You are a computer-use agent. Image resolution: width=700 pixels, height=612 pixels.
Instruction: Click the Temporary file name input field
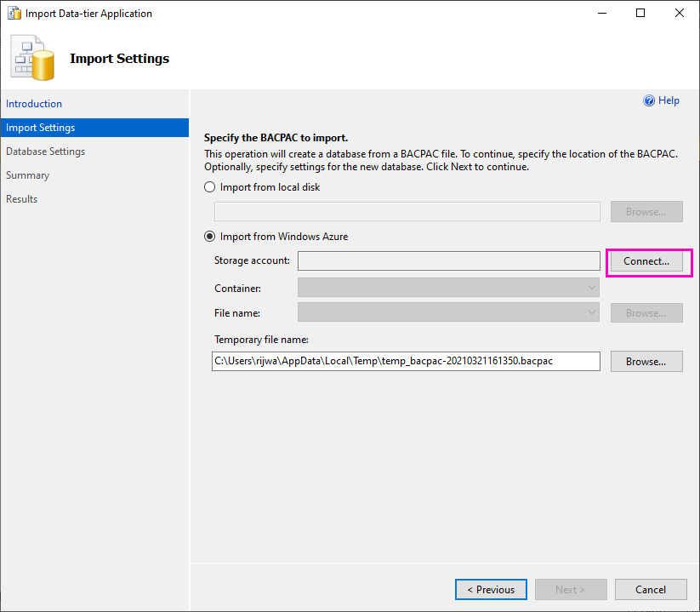[x=406, y=361]
